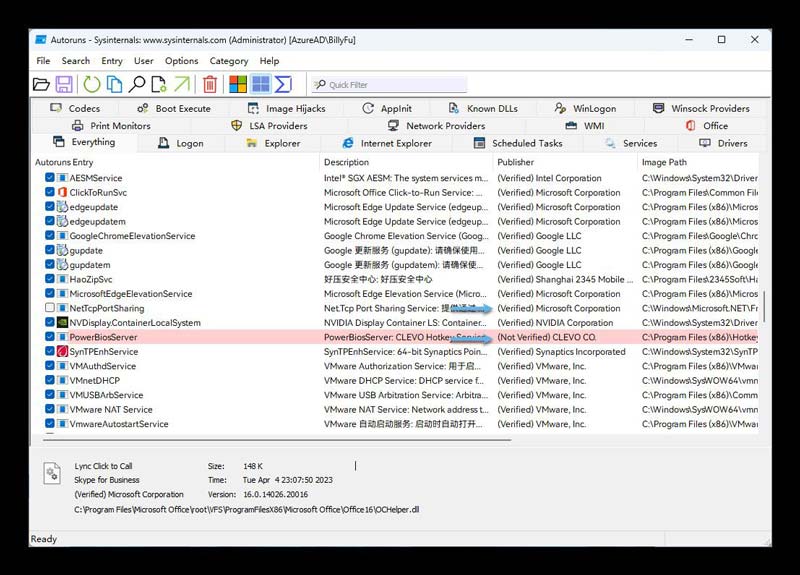The height and width of the screenshot is (575, 800).
Task: Uncheck the VMnetDHCP entry checkbox
Action: click(49, 380)
